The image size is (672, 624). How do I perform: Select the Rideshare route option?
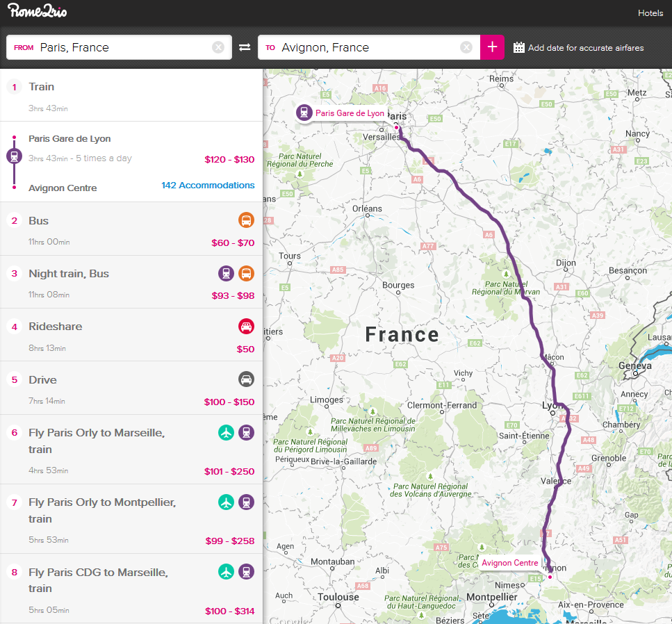tap(131, 335)
